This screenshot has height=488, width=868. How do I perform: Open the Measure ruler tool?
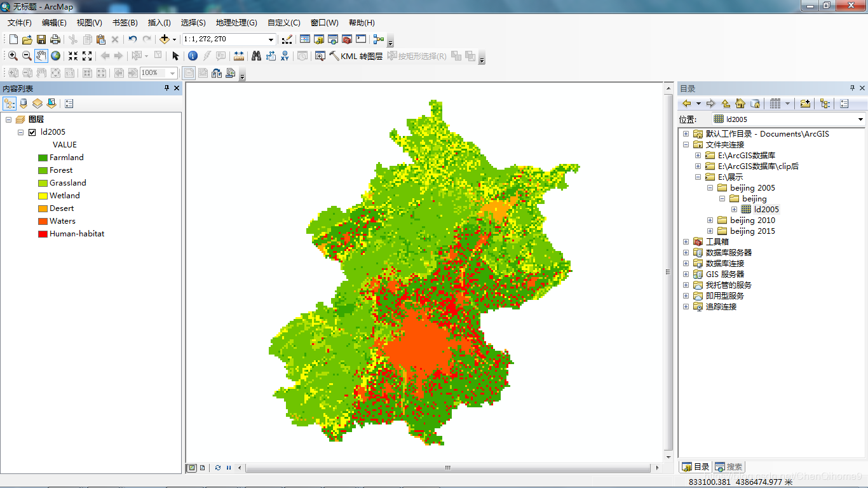(x=239, y=56)
